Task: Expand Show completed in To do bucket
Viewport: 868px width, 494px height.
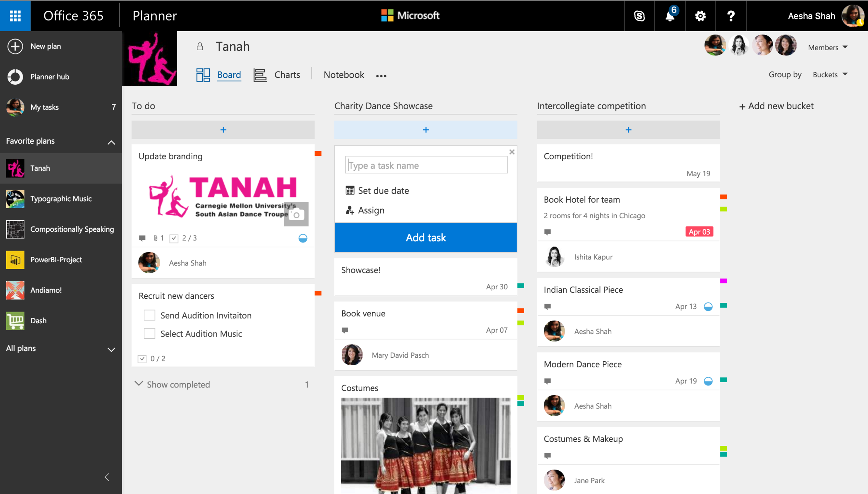Action: [178, 384]
